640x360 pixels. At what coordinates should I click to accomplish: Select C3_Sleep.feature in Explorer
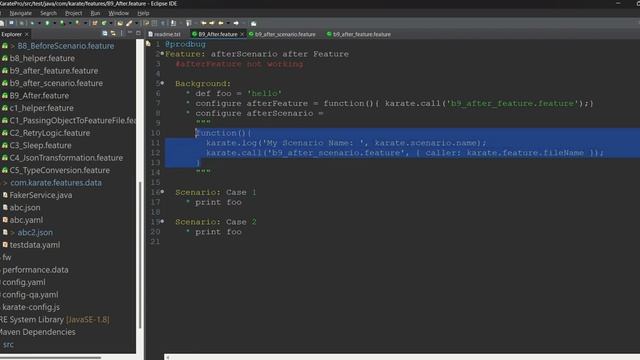tap(40, 145)
